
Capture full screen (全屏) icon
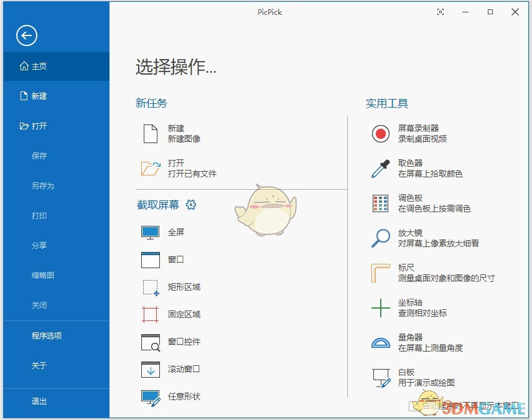(x=151, y=233)
